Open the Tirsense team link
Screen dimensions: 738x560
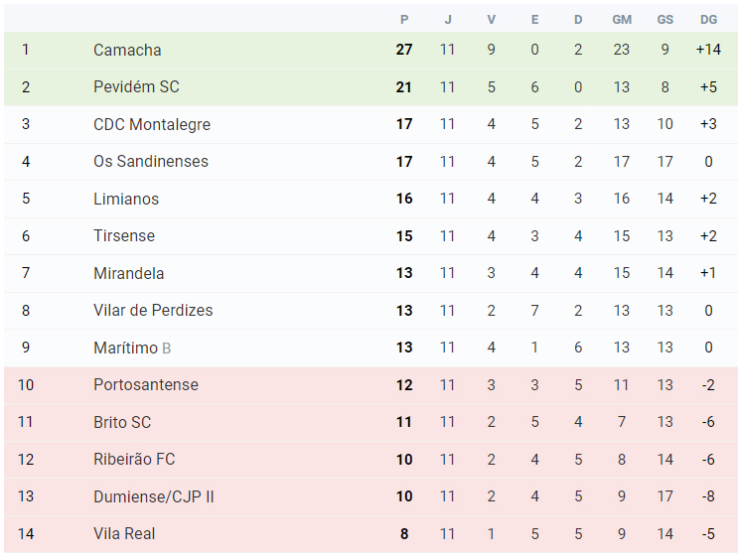pos(124,235)
